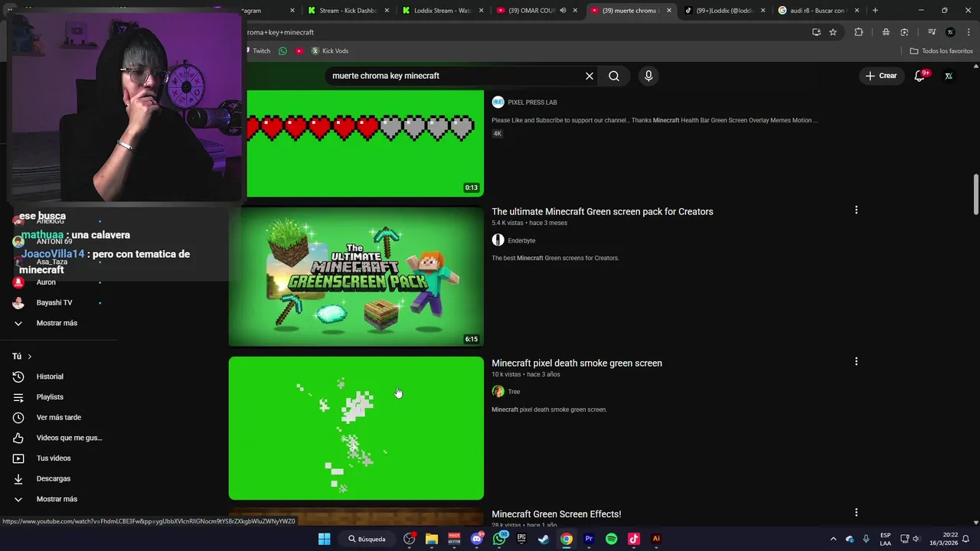Image resolution: width=980 pixels, height=551 pixels.
Task: Click the Windows Start button
Action: click(324, 539)
